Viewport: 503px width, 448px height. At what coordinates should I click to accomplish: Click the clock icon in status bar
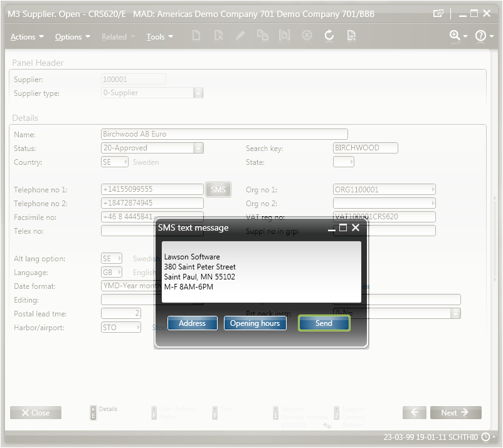point(487,437)
